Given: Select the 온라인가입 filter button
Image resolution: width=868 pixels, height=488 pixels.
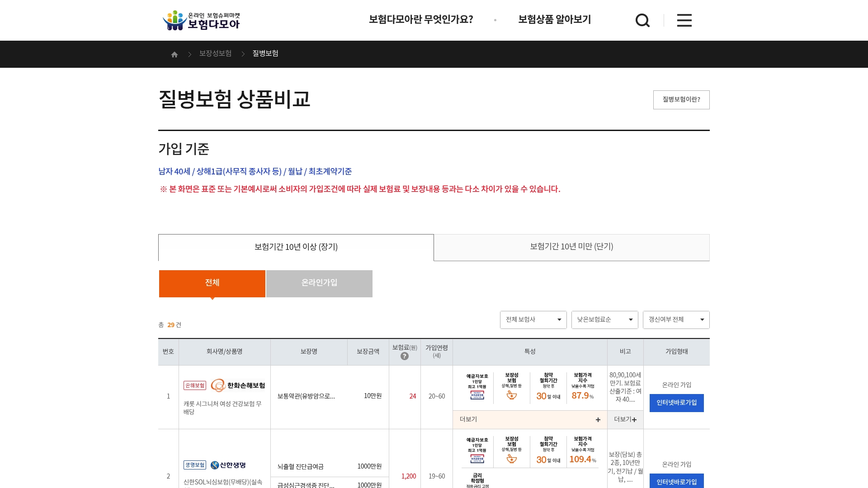Looking at the screenshot, I should tap(319, 283).
